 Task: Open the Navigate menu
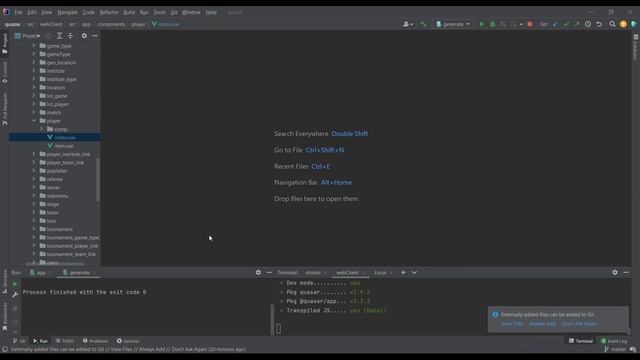tap(67, 12)
